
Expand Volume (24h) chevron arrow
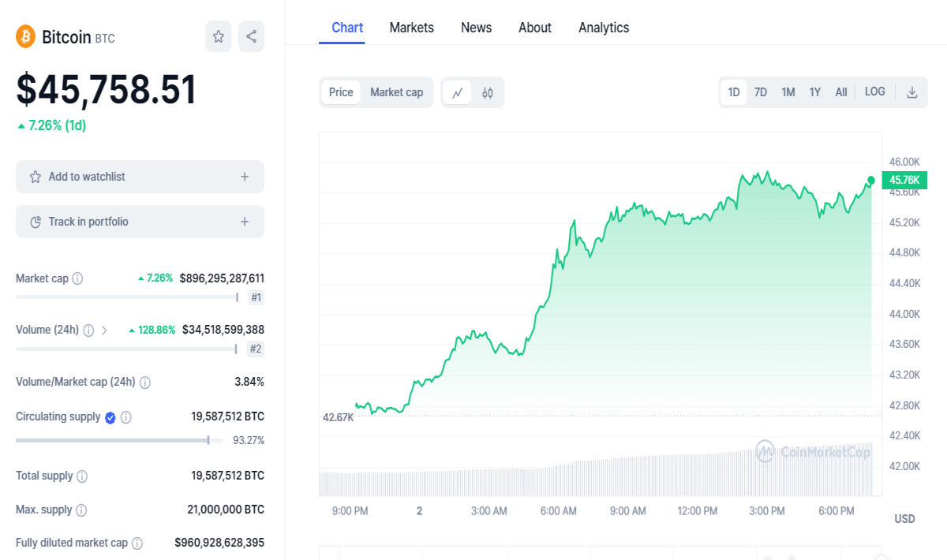[104, 330]
